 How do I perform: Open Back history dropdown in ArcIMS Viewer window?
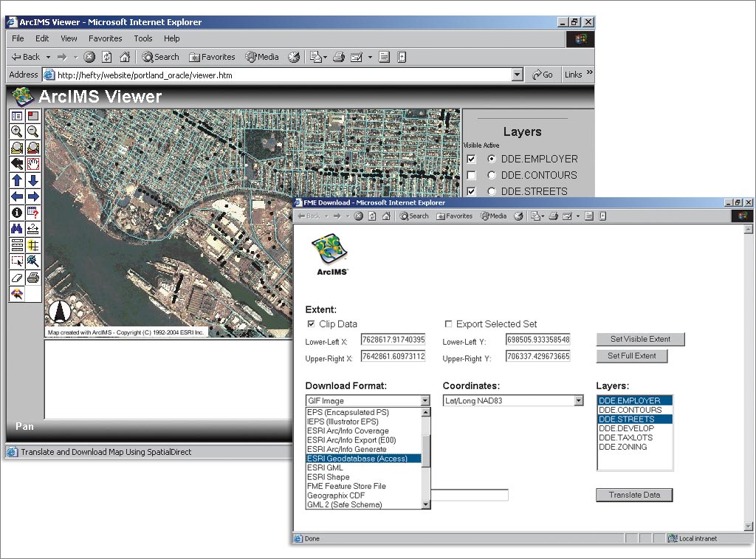[48, 57]
